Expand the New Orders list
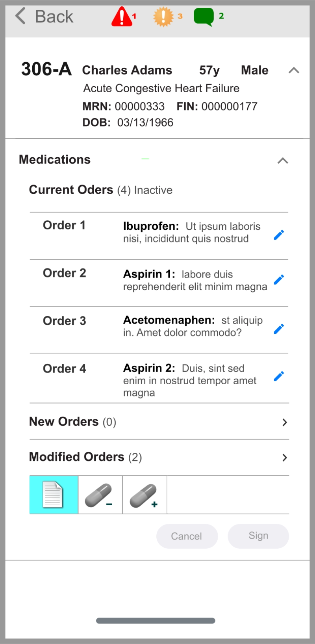 (x=285, y=422)
